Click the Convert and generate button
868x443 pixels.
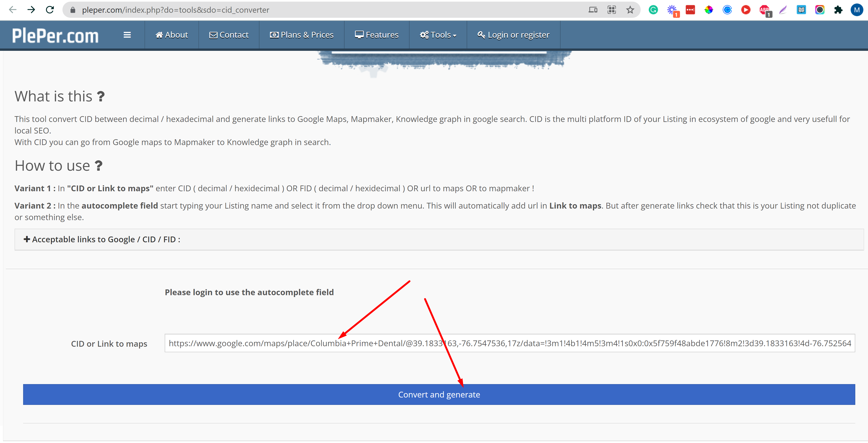coord(439,394)
